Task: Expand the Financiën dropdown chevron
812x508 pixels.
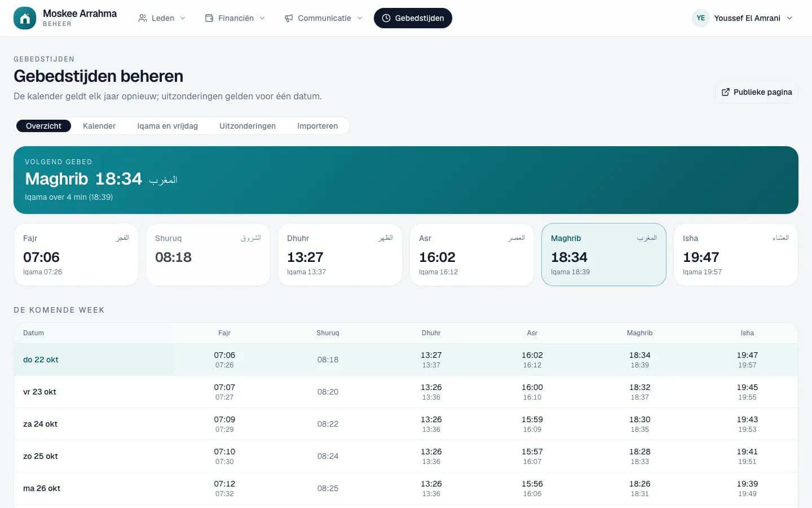Action: coord(262,18)
